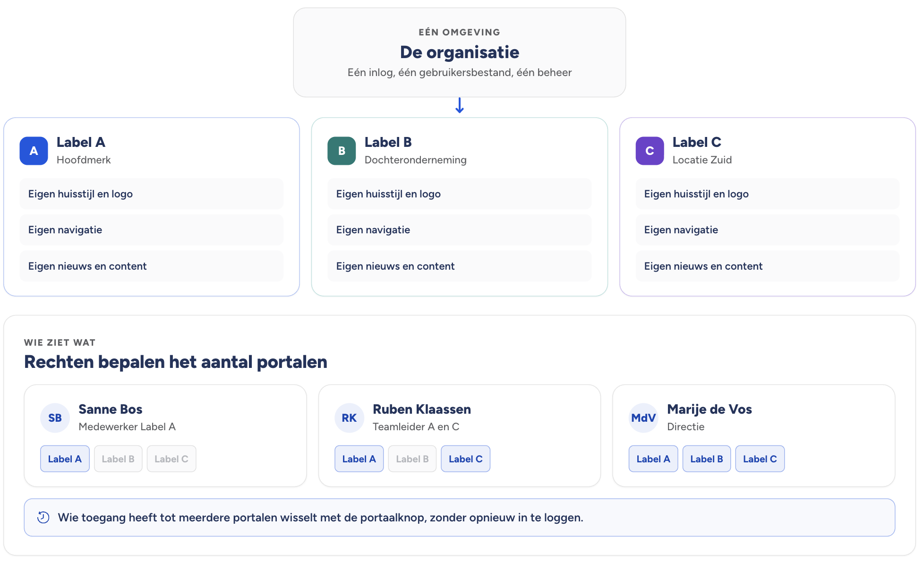Select Label C chip under Marije de Vos
This screenshot has width=924, height=562.
[x=760, y=459]
